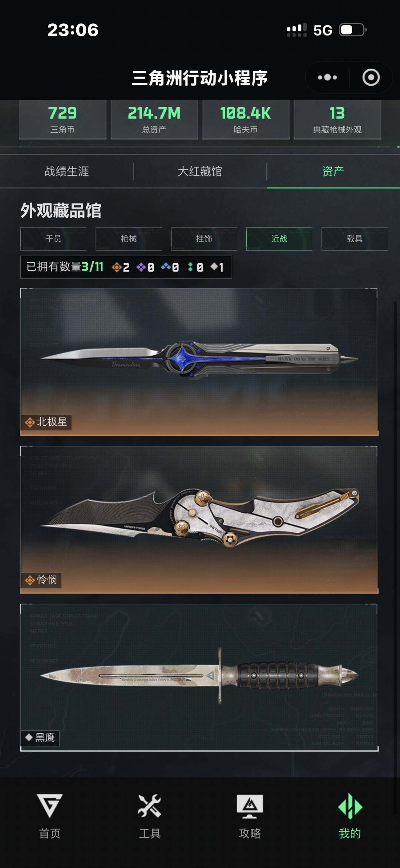
Task: Open the 工具 tools icon
Action: coord(150,805)
